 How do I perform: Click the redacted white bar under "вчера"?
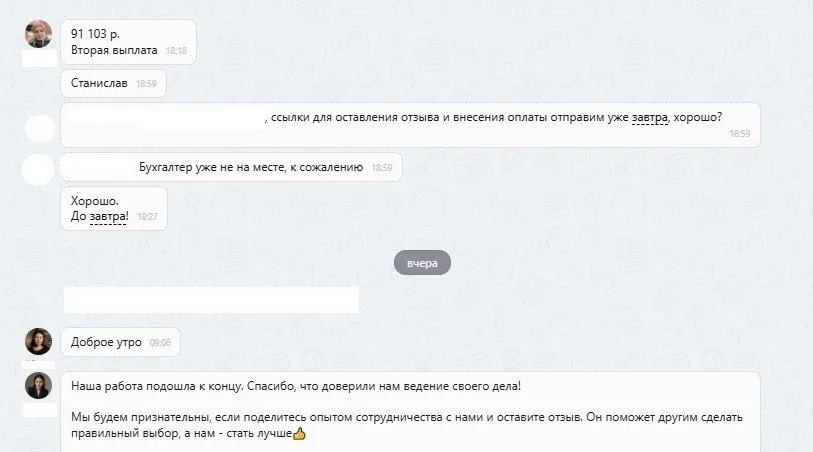[x=212, y=300]
